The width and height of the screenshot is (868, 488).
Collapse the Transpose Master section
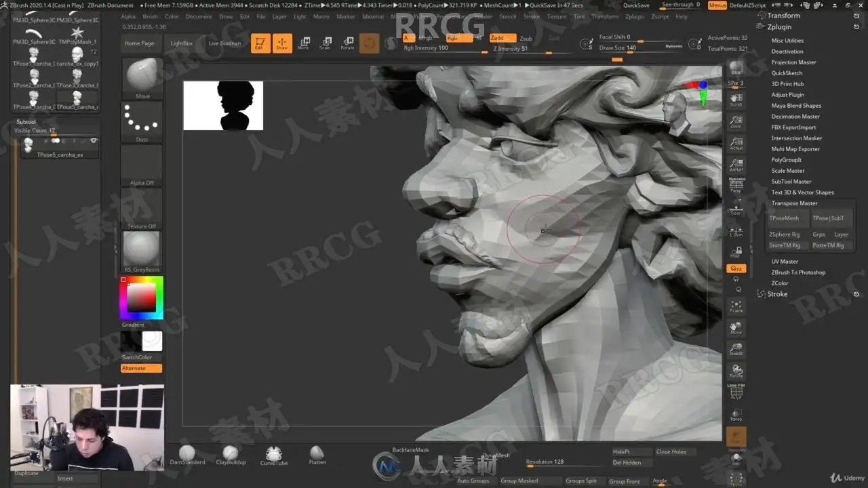794,203
